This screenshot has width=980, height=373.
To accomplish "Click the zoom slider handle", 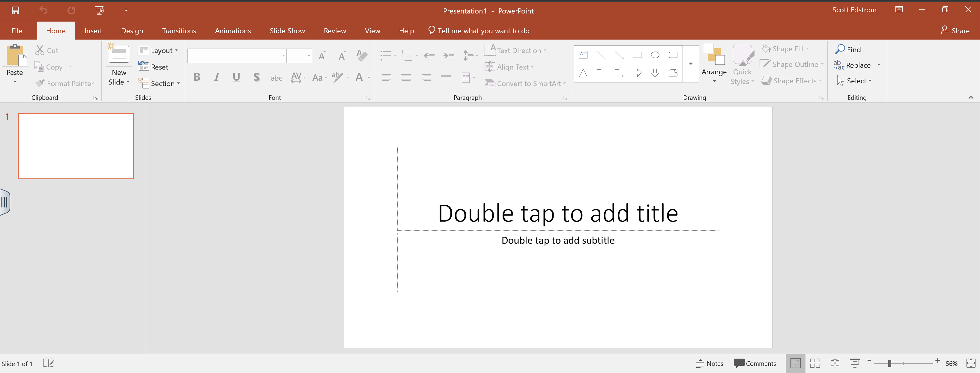I will [x=889, y=363].
